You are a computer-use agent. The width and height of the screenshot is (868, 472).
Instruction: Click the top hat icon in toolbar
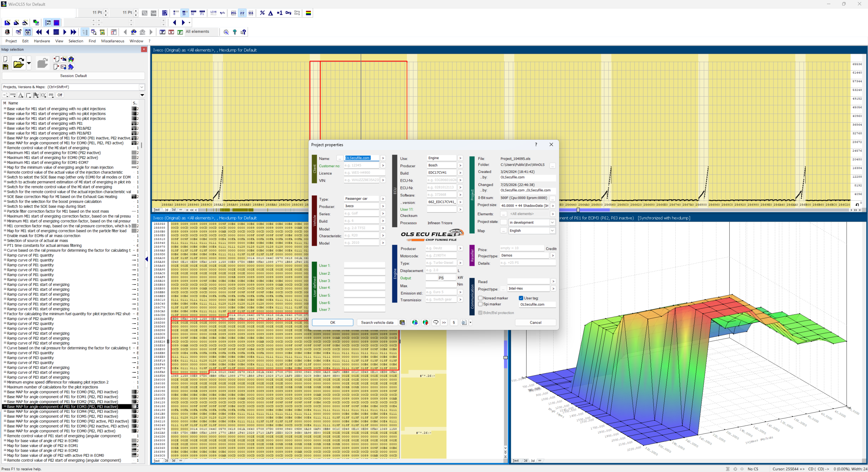click(7, 32)
